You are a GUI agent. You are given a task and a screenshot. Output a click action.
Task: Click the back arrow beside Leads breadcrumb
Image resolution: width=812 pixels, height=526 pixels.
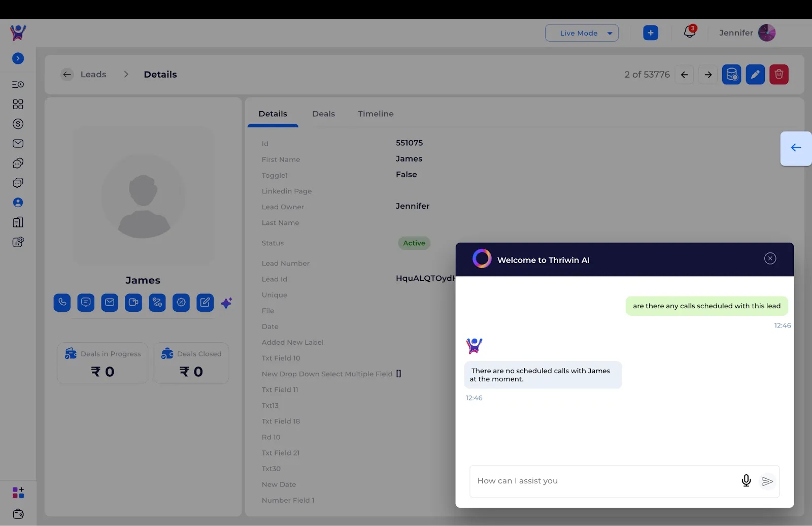click(67, 75)
